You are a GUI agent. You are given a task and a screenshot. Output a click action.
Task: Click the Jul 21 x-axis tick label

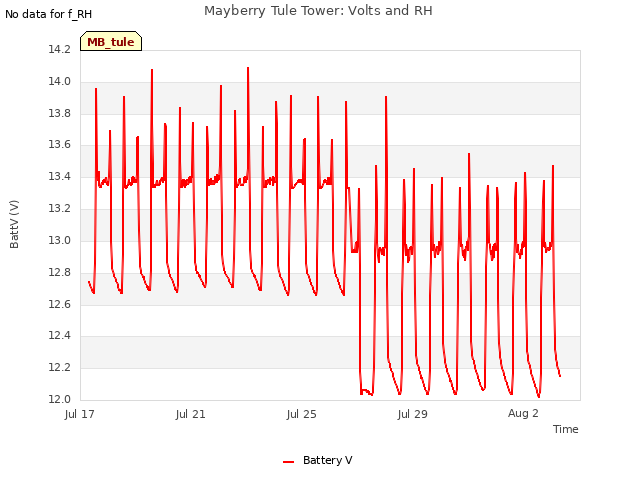tap(191, 414)
